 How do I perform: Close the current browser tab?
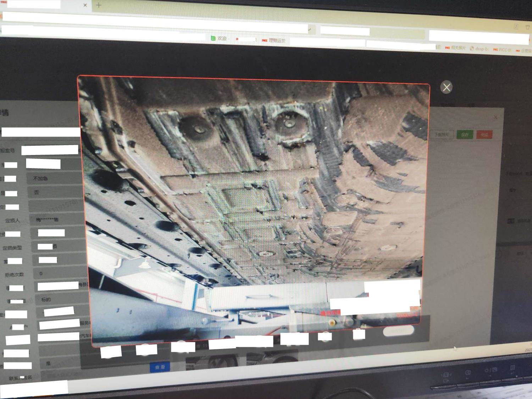point(85,5)
